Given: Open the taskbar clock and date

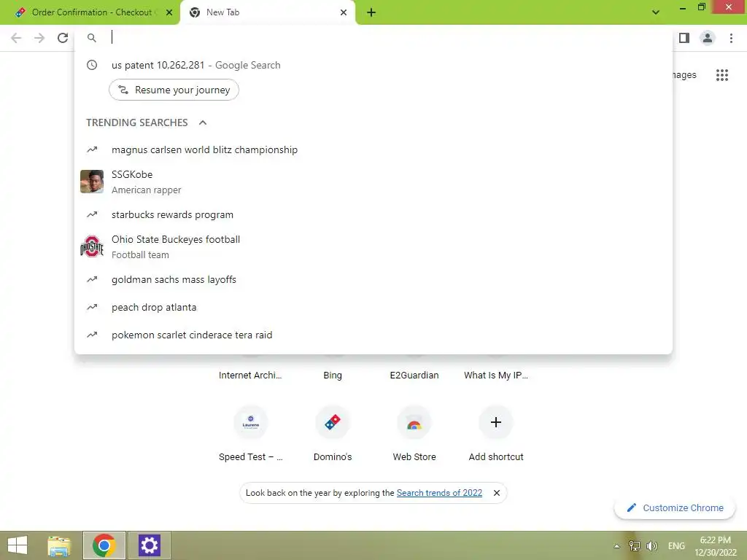Looking at the screenshot, I should [x=716, y=545].
